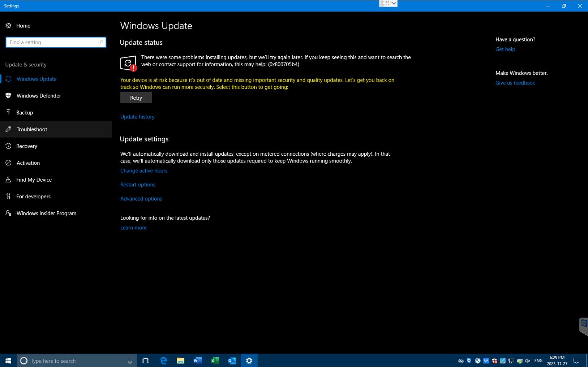Image resolution: width=588 pixels, height=367 pixels.
Task: Click the Home gear icon
Action: [8, 26]
